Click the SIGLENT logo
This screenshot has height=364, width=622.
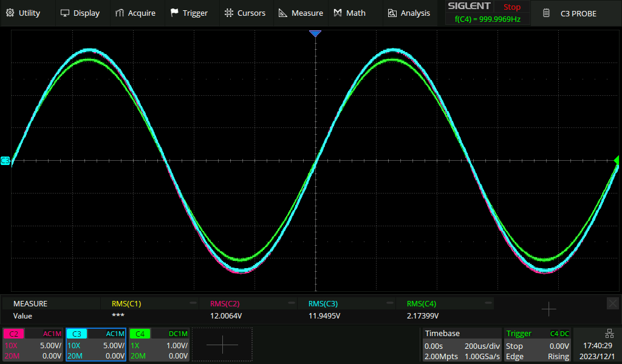469,6
